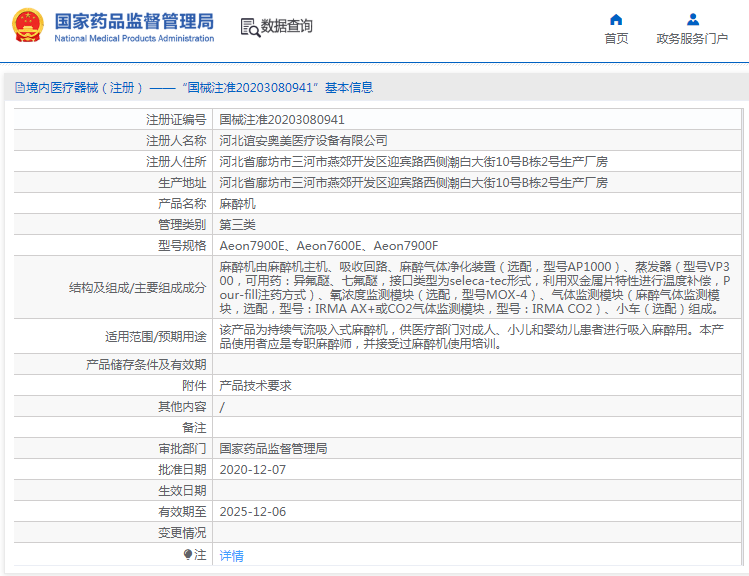Click the expiry date 2025-12-06
The image size is (749, 576).
pos(252,511)
